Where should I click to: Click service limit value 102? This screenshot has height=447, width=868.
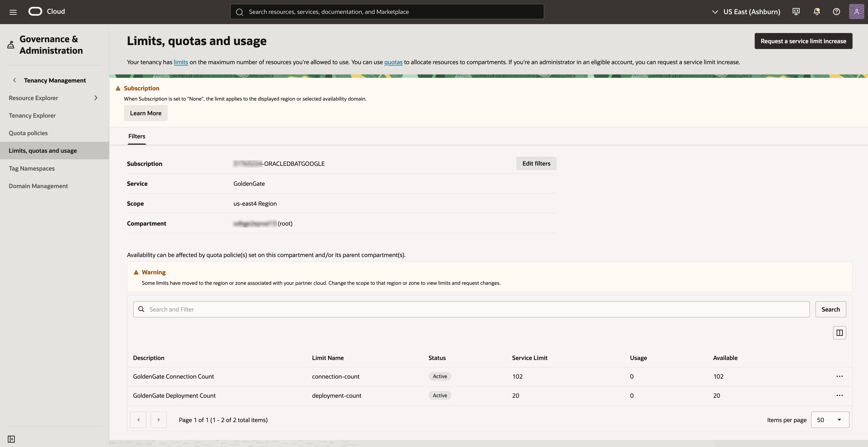tap(517, 376)
